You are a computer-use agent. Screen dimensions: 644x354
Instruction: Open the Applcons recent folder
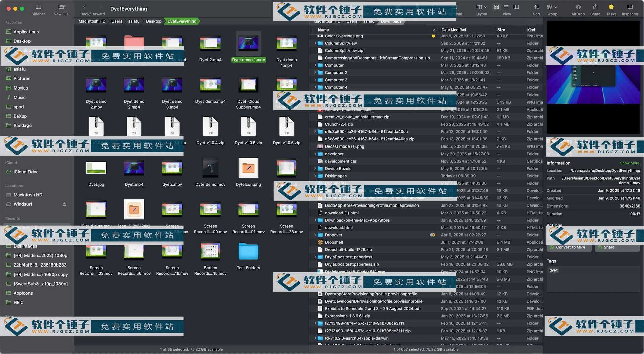23,293
